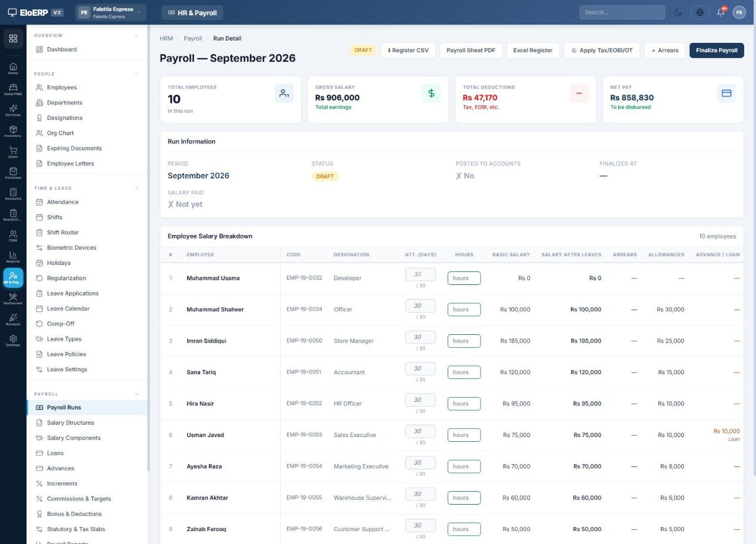Click the Excel Register button
The image size is (756, 544).
click(533, 51)
